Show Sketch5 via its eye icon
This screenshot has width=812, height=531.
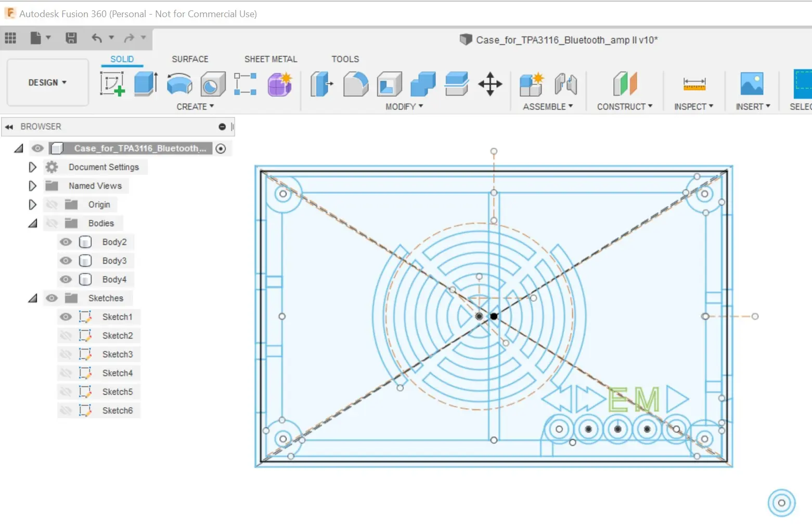tap(66, 392)
